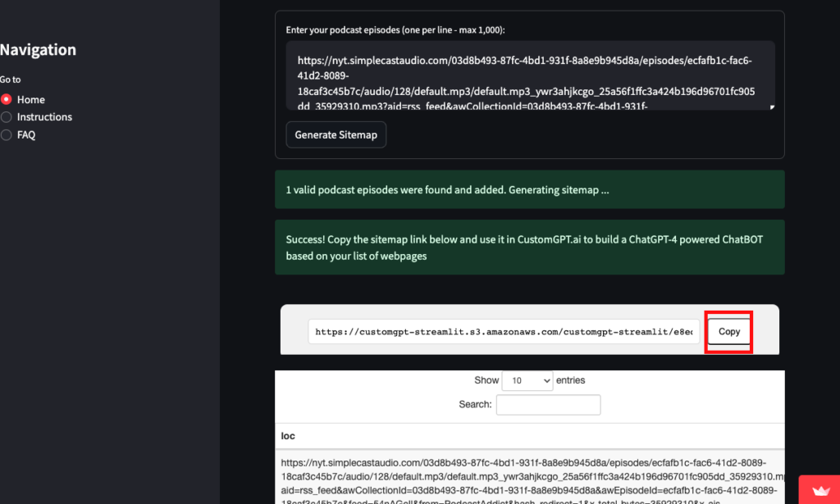Click inside the Search field above the table
The height and width of the screenshot is (504, 840).
[x=548, y=404]
